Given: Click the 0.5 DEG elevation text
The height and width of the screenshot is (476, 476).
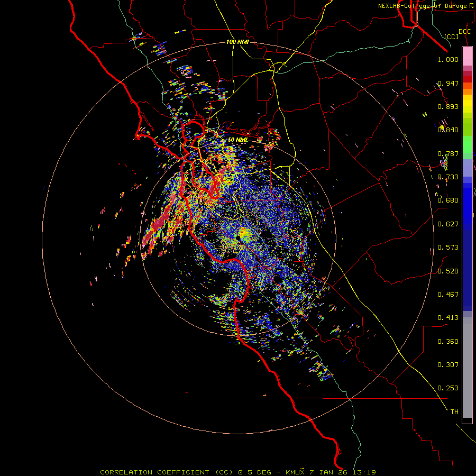Looking at the screenshot, I should (254, 472).
